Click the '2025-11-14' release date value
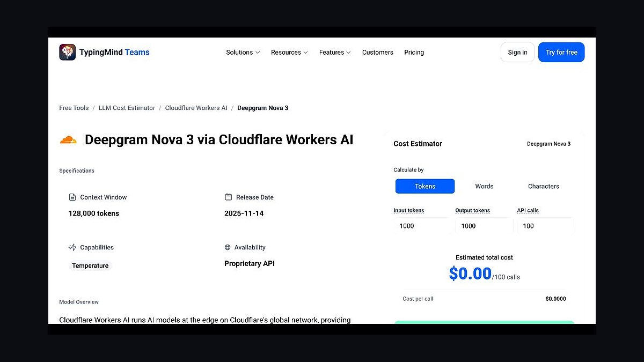This screenshot has width=644, height=362. pos(244,213)
